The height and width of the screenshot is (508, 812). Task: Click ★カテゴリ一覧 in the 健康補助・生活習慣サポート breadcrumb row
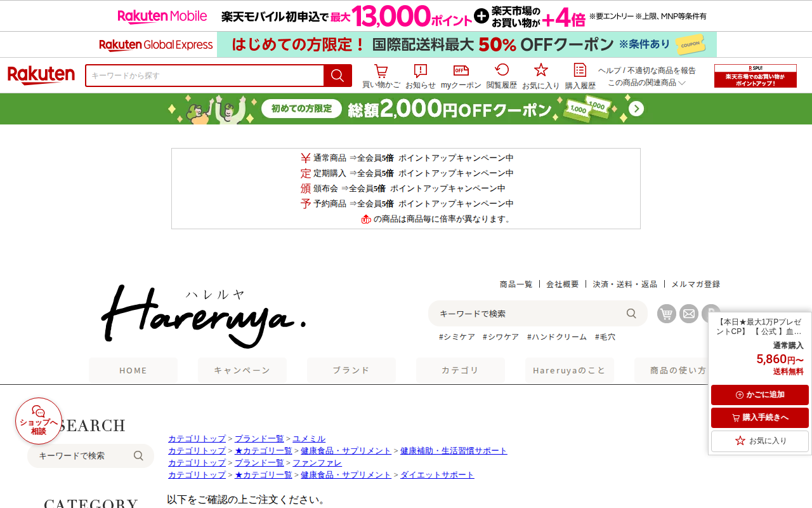pyautogui.click(x=263, y=451)
